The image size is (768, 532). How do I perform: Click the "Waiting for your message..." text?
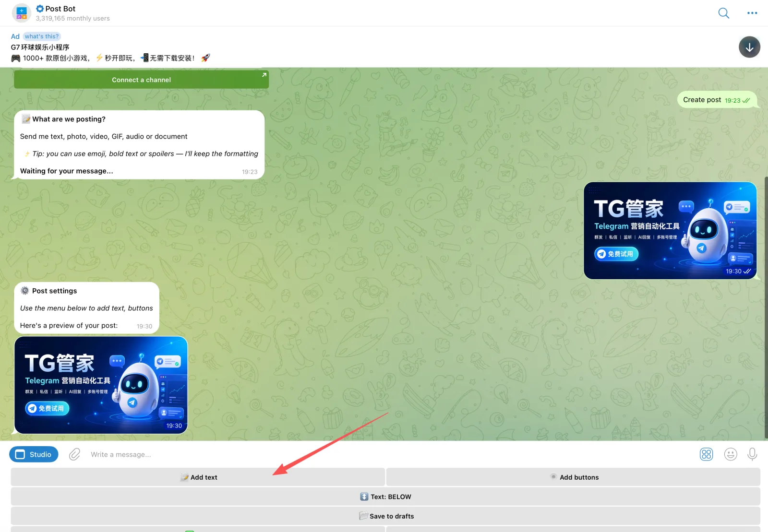pyautogui.click(x=67, y=171)
